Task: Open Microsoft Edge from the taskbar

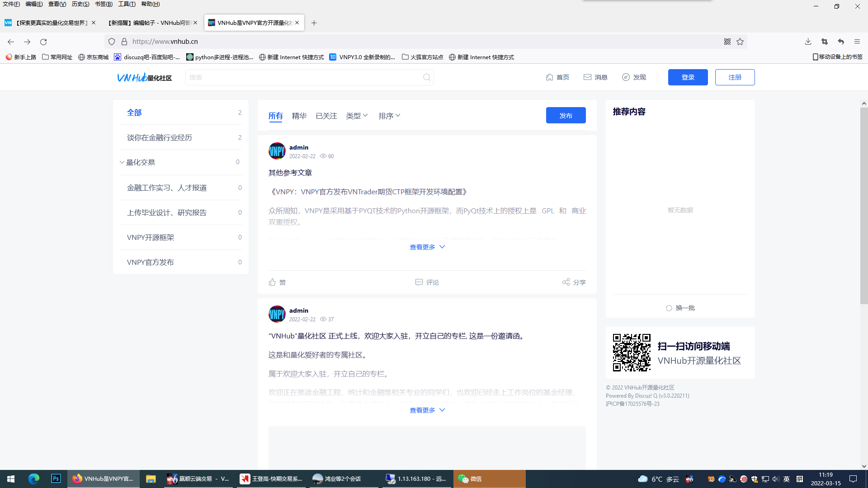Action: tap(34, 479)
